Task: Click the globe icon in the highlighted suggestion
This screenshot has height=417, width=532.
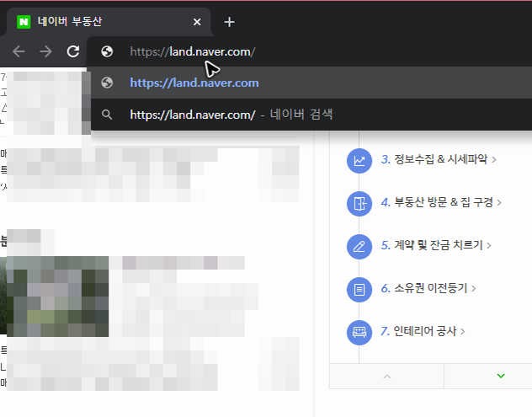Action: click(107, 83)
